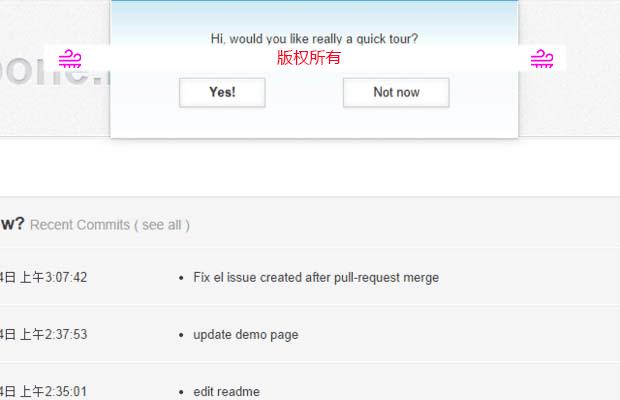This screenshot has width=620, height=400.
Task: Select the update demo page commit
Action: tap(246, 335)
